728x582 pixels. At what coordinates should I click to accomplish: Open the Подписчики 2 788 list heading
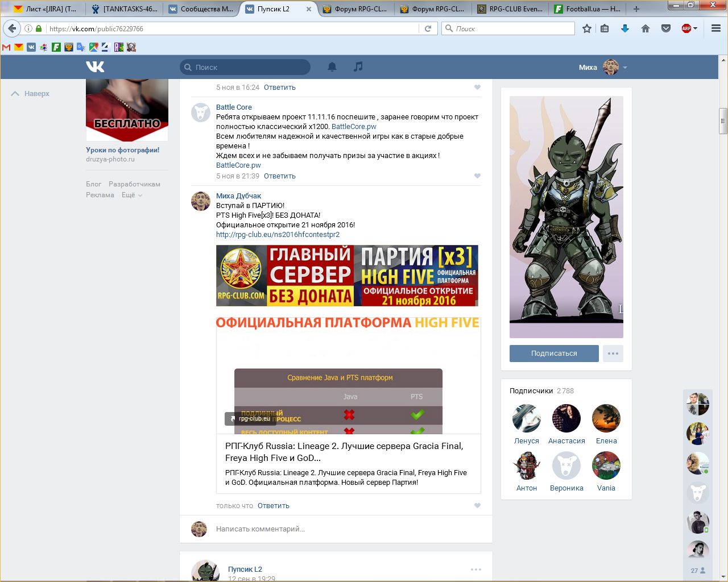pos(541,391)
